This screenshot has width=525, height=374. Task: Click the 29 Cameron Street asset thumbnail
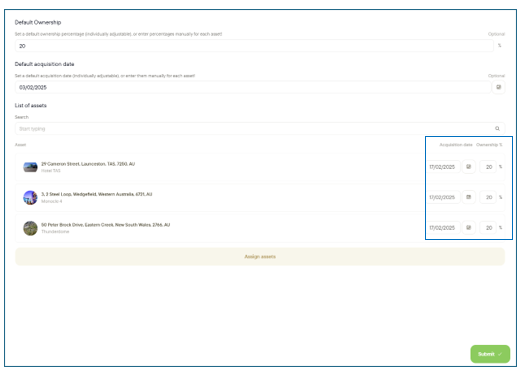coord(30,167)
